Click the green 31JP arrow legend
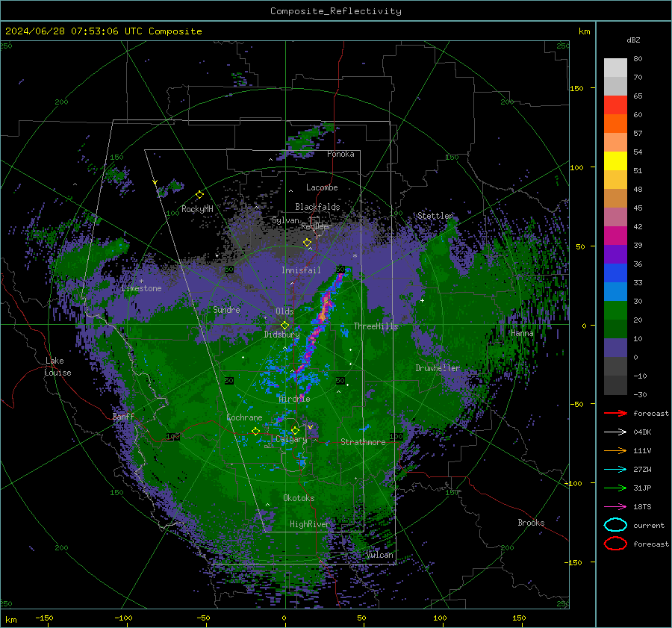 pos(615,488)
